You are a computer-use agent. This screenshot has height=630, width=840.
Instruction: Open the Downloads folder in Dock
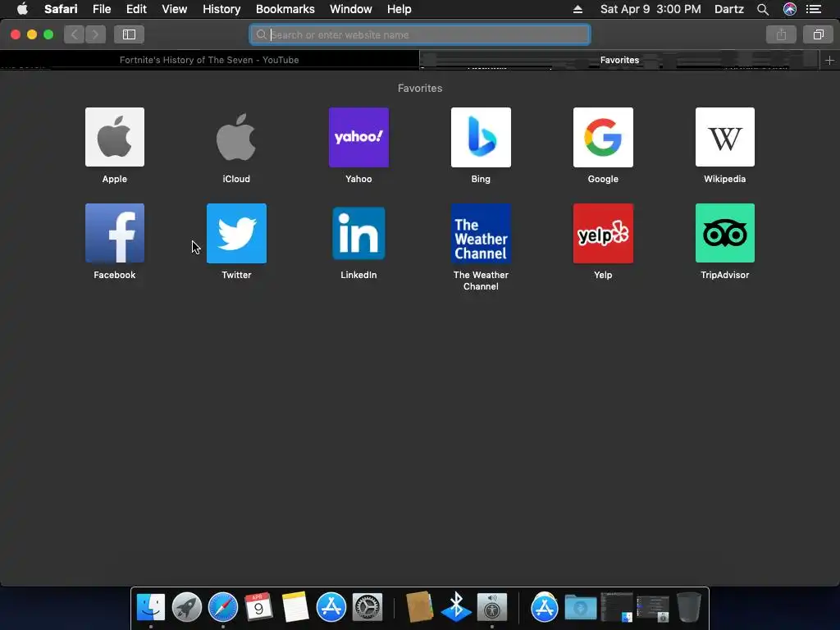[581, 608]
